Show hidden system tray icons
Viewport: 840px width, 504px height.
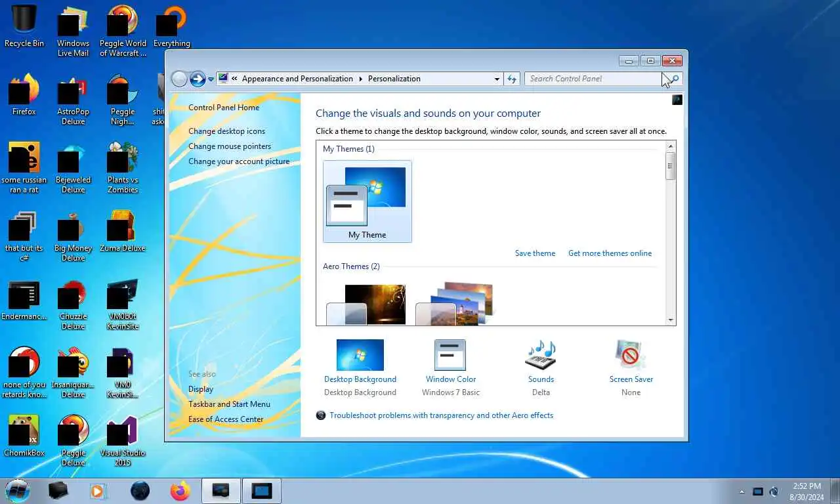click(x=742, y=492)
